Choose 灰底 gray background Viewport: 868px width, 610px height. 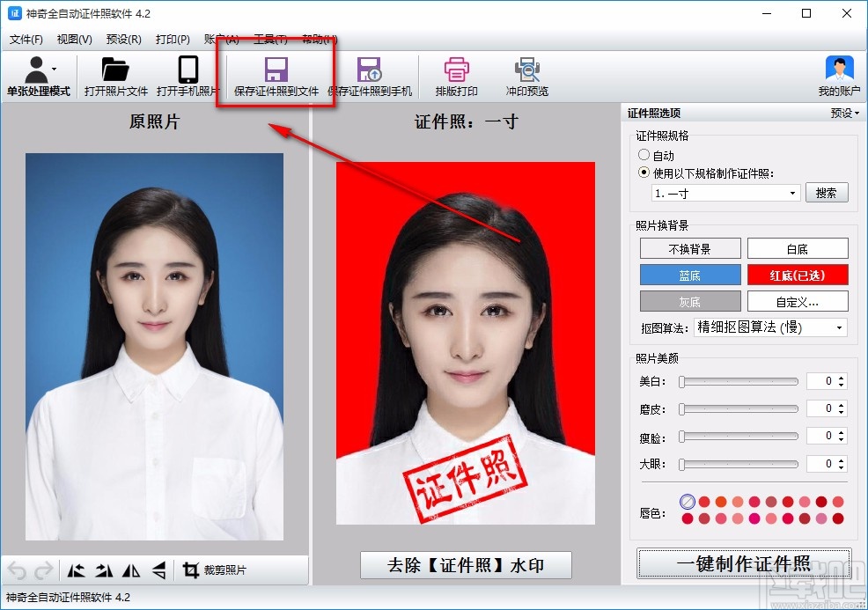pyautogui.click(x=690, y=302)
